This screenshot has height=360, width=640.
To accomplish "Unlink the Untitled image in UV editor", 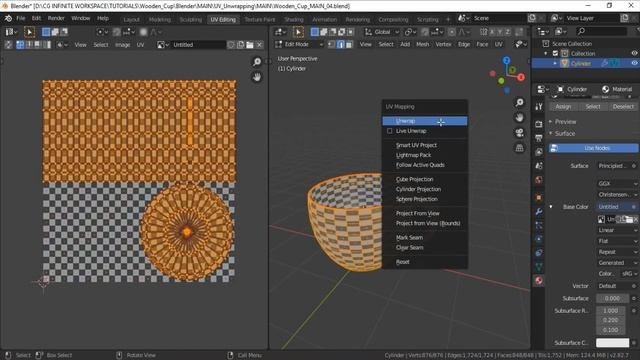I will pos(259,45).
